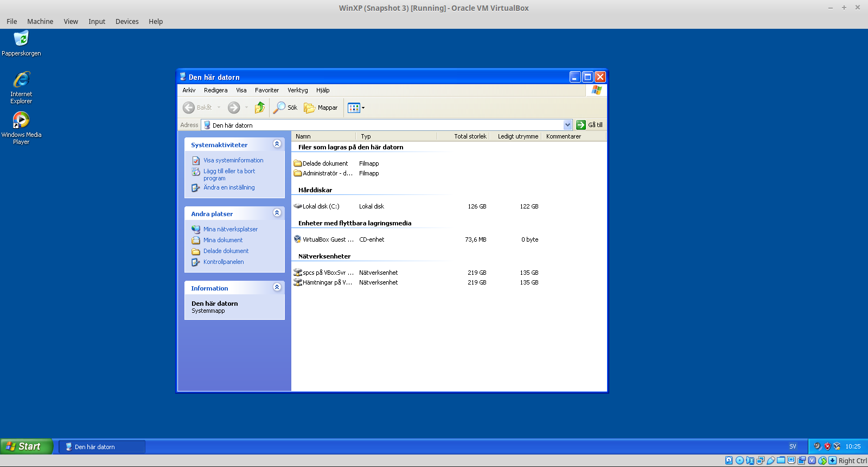Open the Favoriter menu
Screen dimensions: 868x467
click(x=267, y=90)
